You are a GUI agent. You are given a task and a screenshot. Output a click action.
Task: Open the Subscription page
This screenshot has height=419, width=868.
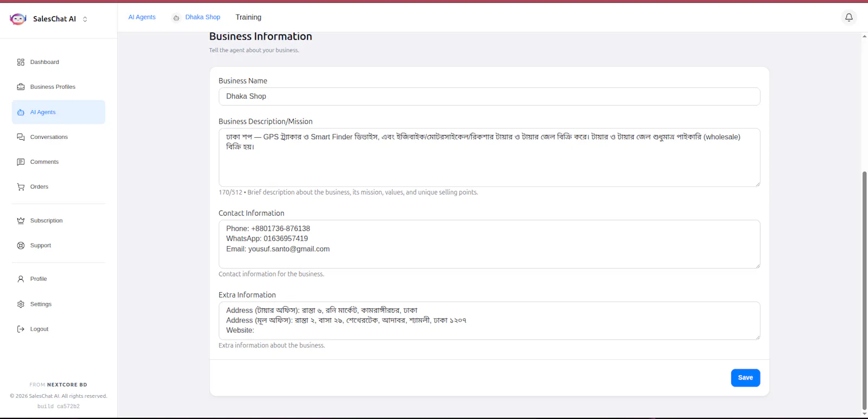(x=59, y=221)
